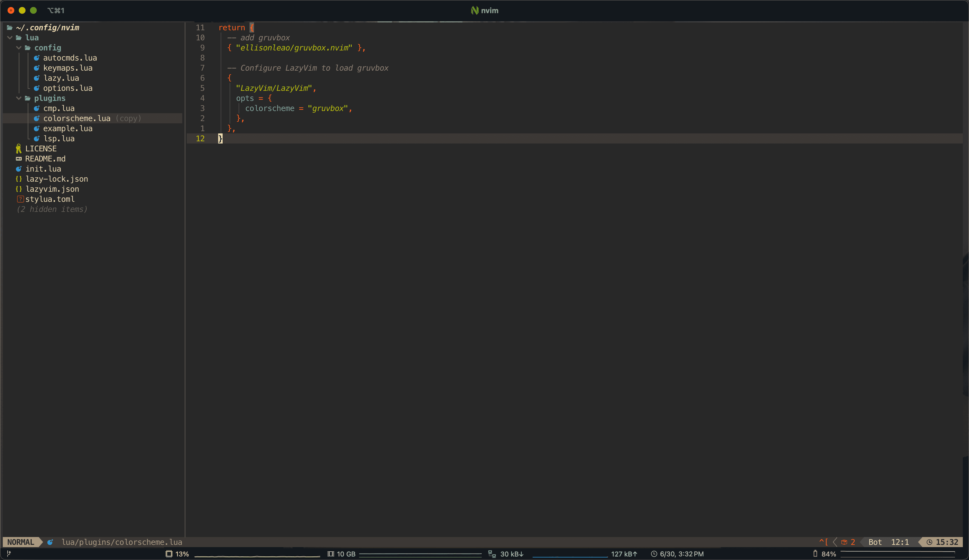Select colorscheme.lua (copy) tree entry
The width and height of the screenshot is (969, 560).
(x=92, y=118)
